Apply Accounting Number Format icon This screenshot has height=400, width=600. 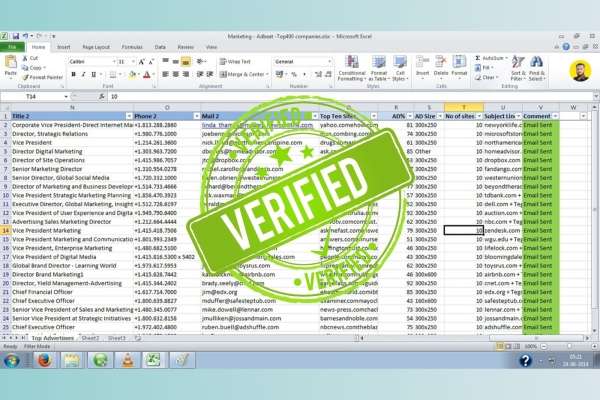point(279,74)
